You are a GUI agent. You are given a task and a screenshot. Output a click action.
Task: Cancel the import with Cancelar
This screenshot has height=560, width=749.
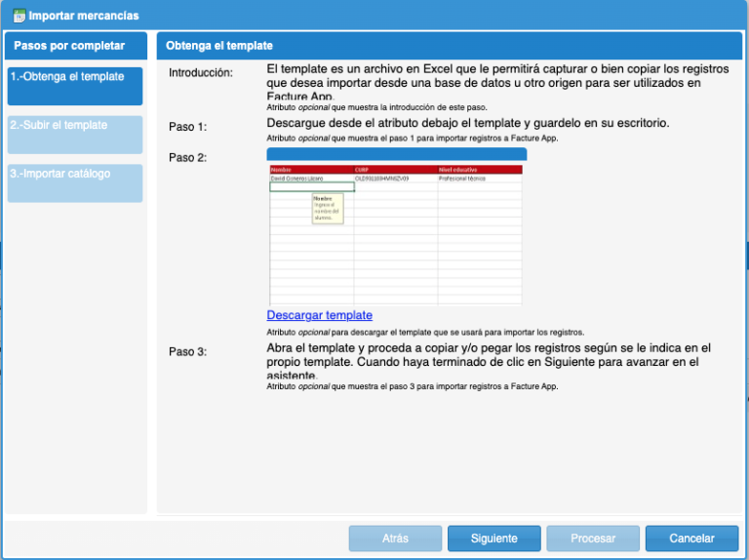691,538
